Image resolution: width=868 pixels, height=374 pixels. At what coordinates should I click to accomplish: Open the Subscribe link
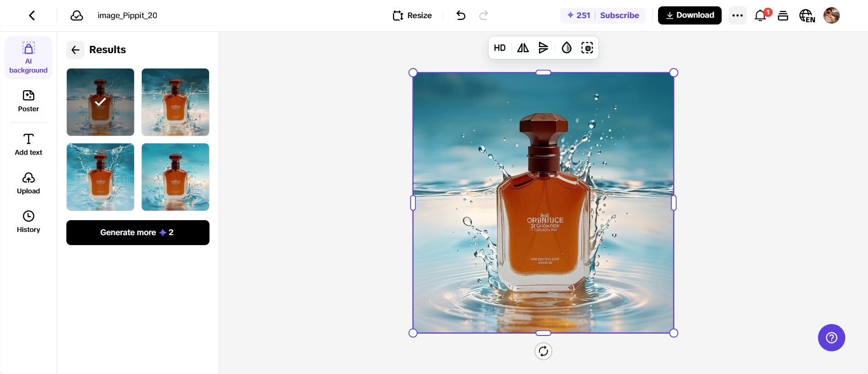(619, 15)
